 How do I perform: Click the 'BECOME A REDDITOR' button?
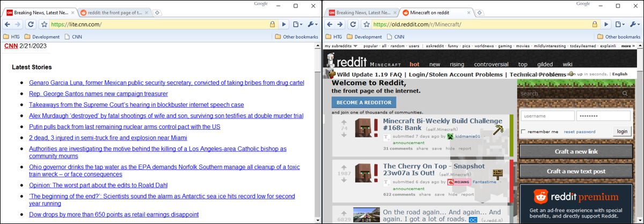363,102
